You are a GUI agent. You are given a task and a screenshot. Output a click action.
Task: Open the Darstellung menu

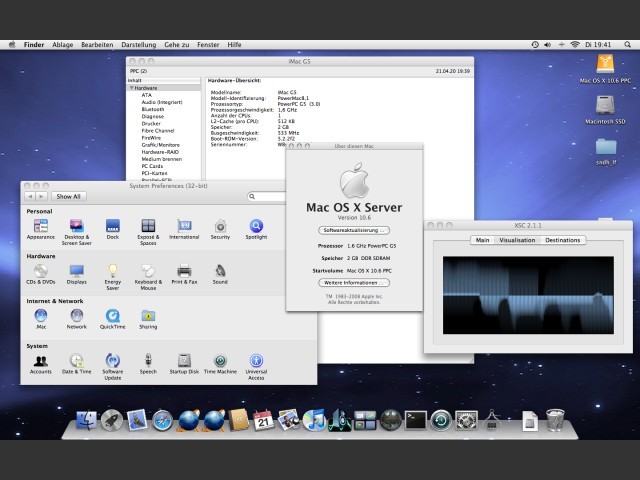tap(139, 44)
